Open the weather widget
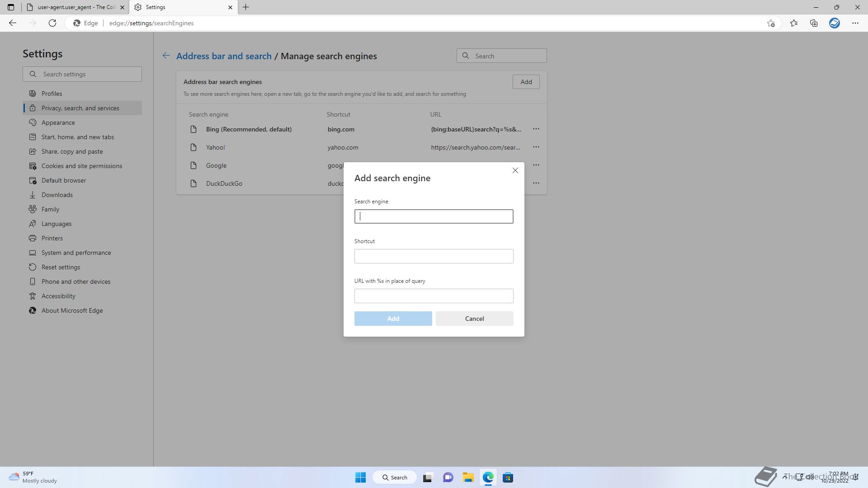The image size is (868, 488). pos(34,478)
